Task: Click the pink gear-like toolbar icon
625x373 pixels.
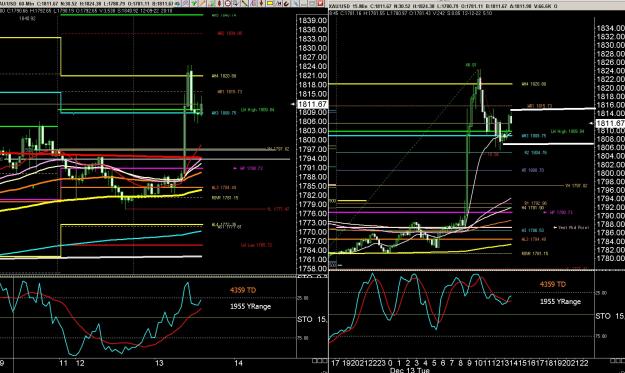Action: 186,3
